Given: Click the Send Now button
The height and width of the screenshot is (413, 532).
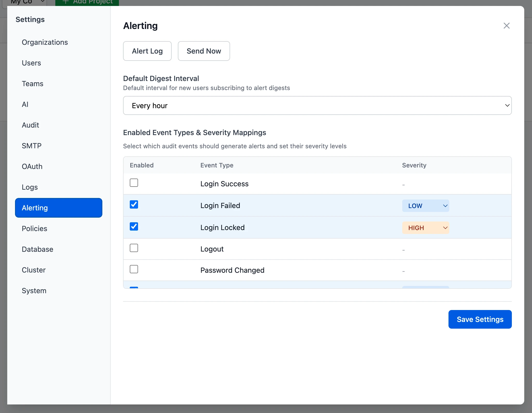Looking at the screenshot, I should pyautogui.click(x=204, y=51).
